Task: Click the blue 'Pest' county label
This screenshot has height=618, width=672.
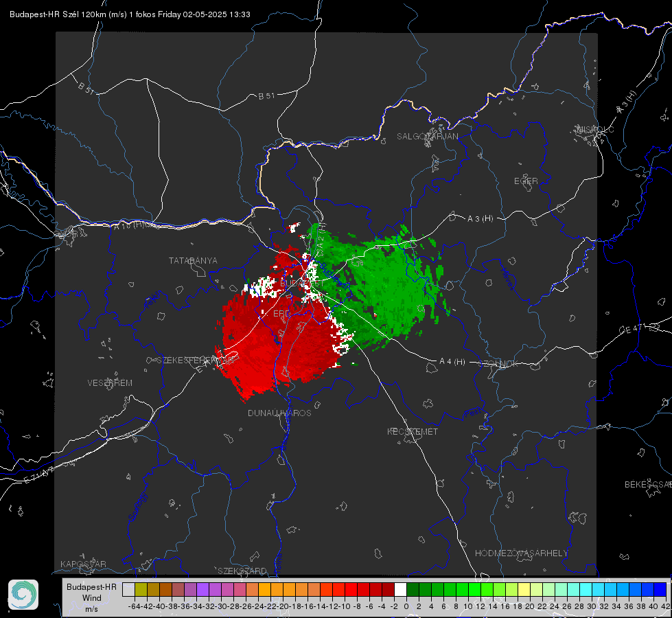Action: [473, 413]
